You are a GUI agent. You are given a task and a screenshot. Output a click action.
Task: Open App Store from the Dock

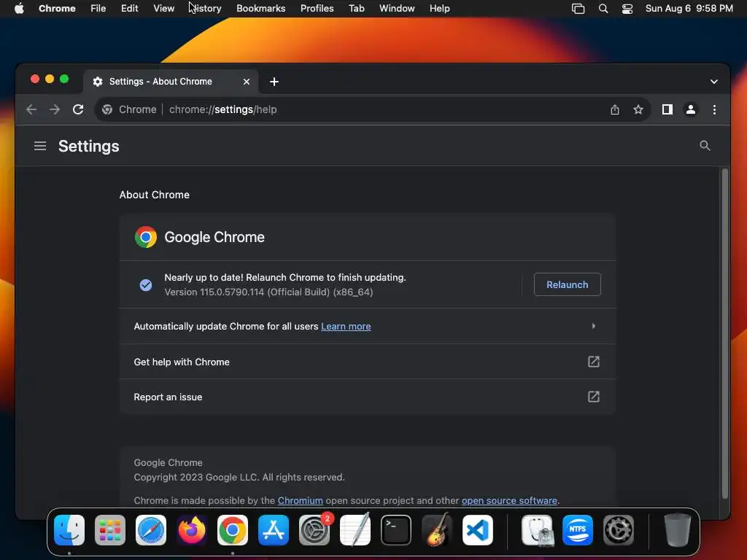pos(274,530)
